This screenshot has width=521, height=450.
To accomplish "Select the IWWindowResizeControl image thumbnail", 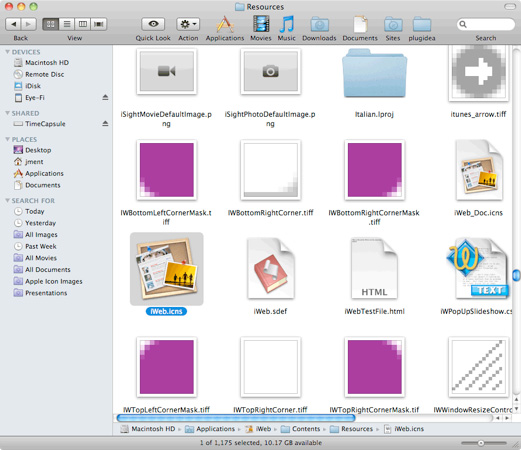I will point(479,367).
